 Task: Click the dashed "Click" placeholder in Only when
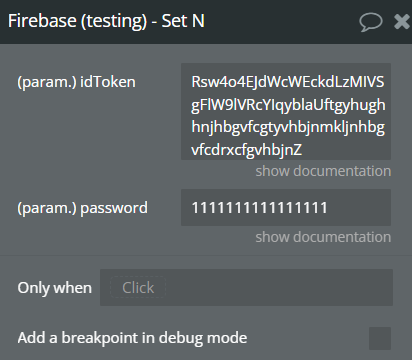138,287
